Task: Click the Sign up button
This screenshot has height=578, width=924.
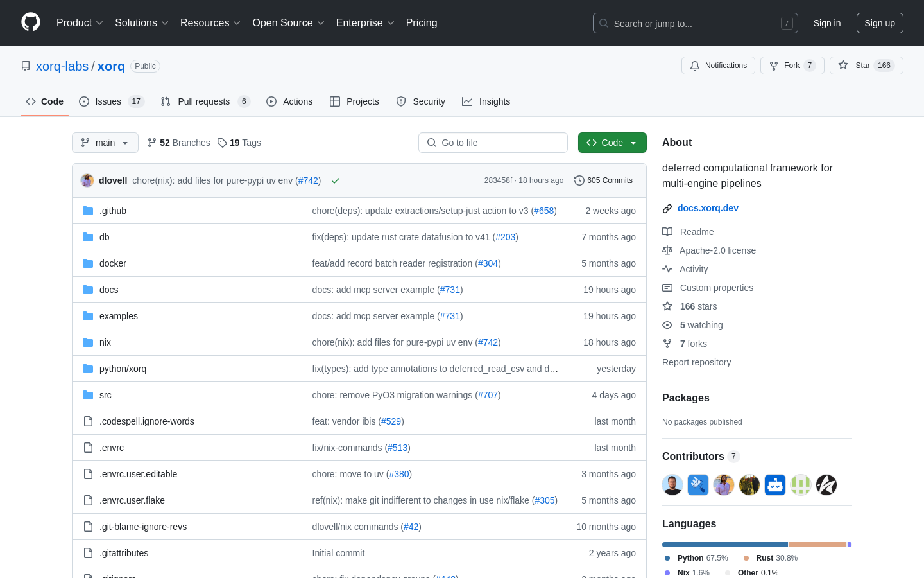Action: 880,23
